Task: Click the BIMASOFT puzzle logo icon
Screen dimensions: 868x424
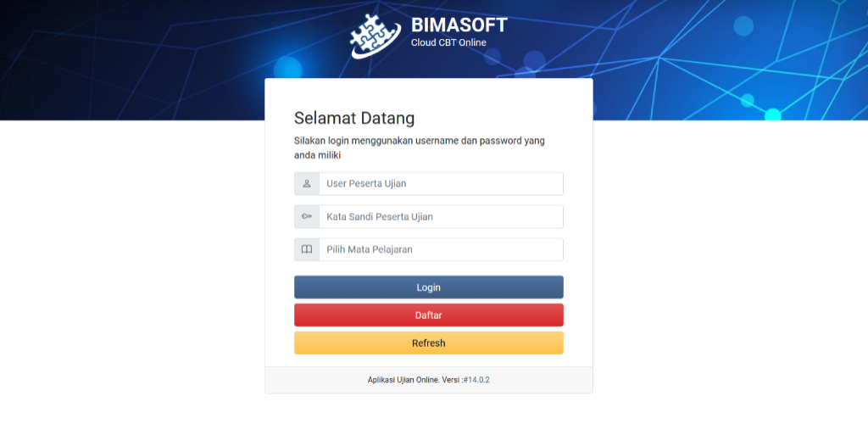Action: click(376, 36)
